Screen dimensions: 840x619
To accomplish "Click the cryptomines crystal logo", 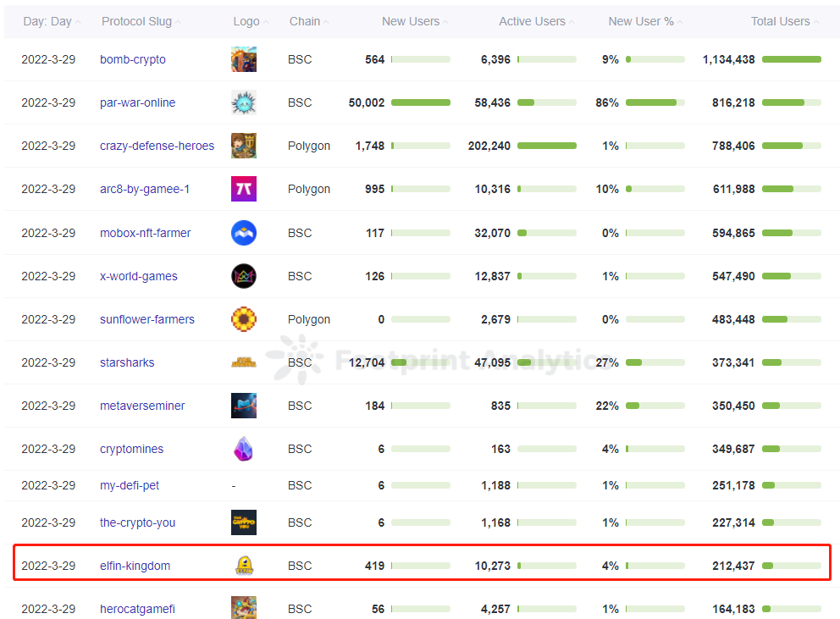I will click(x=244, y=449).
